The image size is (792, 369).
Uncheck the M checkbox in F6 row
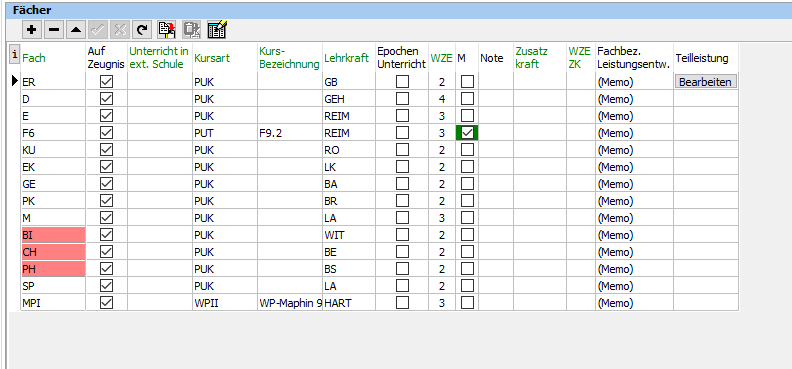click(x=467, y=133)
